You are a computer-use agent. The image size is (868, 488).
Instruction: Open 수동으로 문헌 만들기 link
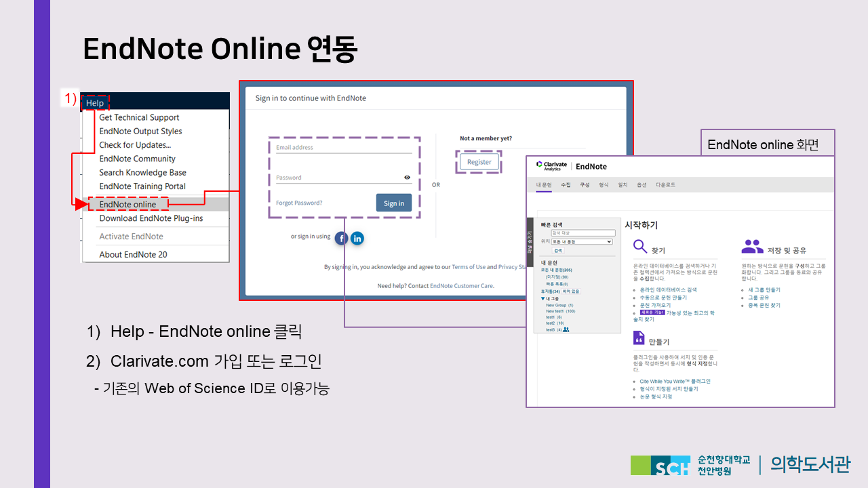point(663,298)
